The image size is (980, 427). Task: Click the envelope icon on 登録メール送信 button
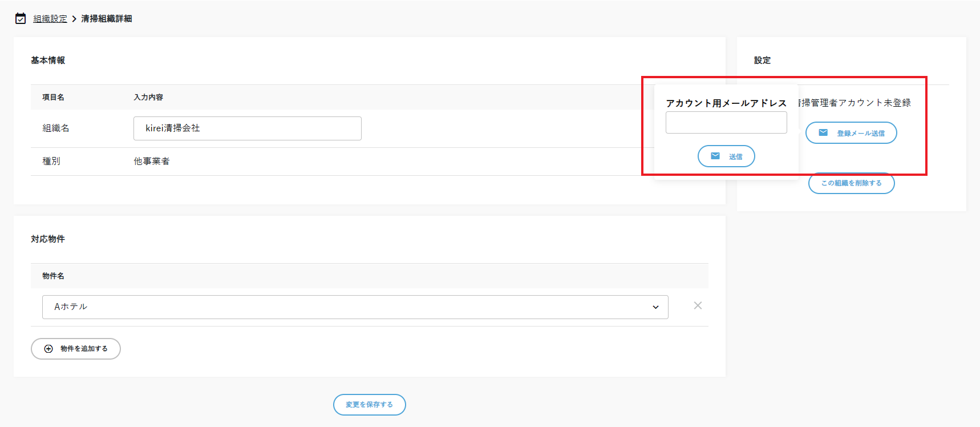tap(823, 132)
